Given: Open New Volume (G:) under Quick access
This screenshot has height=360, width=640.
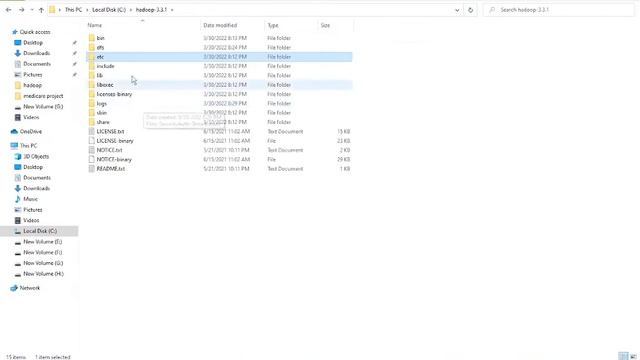Looking at the screenshot, I should pos(43,107).
